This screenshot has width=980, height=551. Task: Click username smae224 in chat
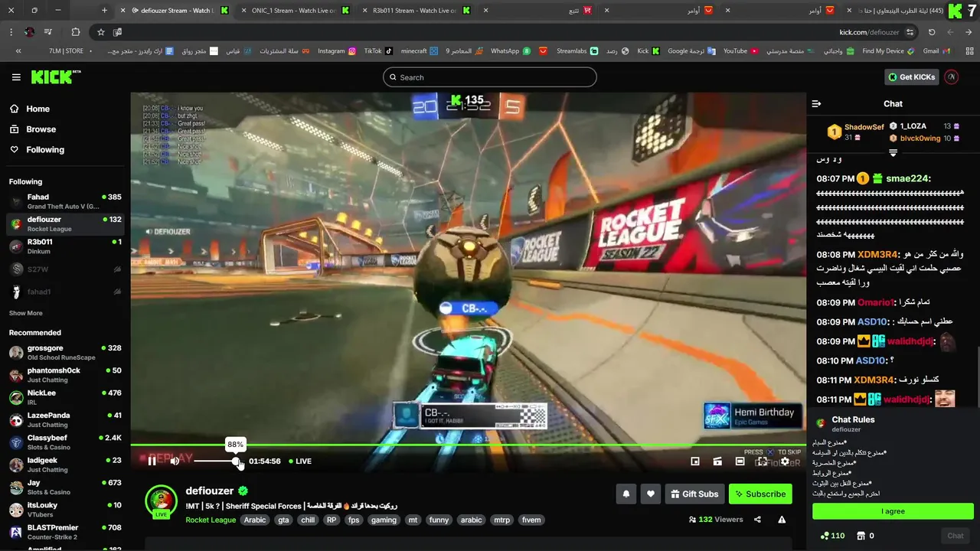906,179
